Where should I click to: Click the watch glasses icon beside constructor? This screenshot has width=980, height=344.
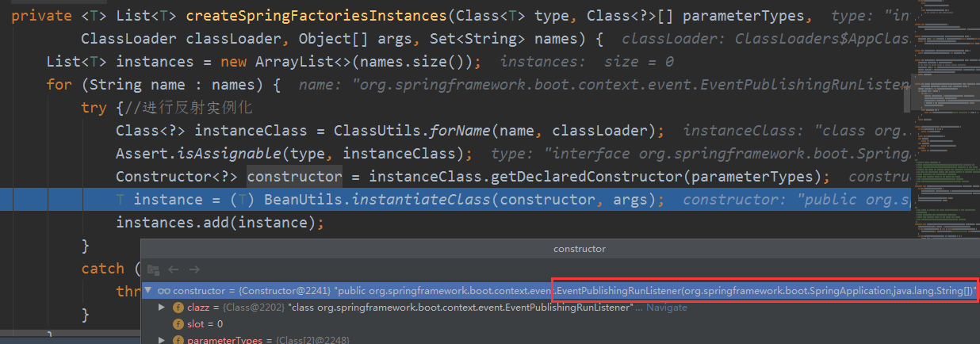click(x=164, y=290)
